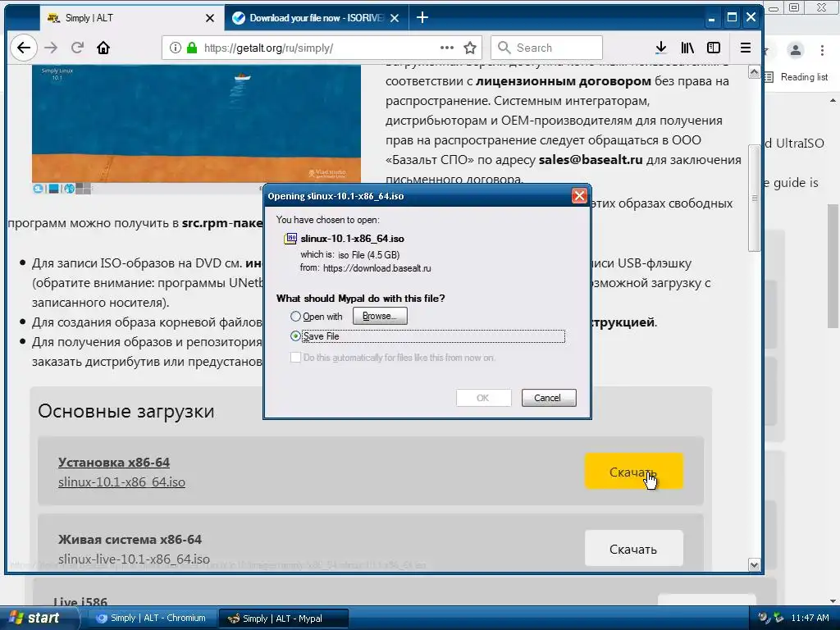Open the Mypal hamburger menu

(x=745, y=48)
